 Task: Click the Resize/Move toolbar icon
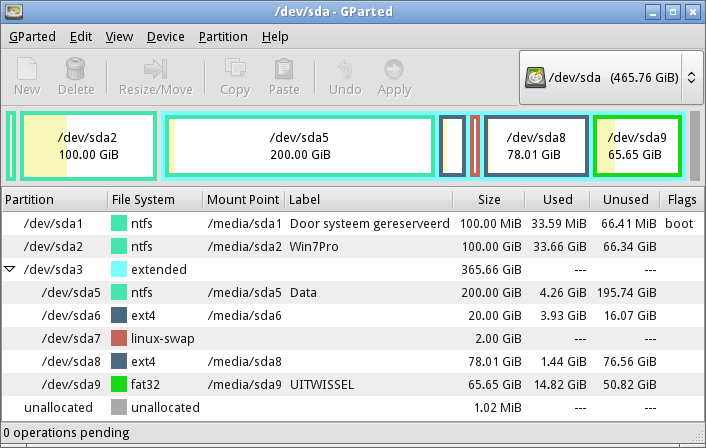coord(155,70)
